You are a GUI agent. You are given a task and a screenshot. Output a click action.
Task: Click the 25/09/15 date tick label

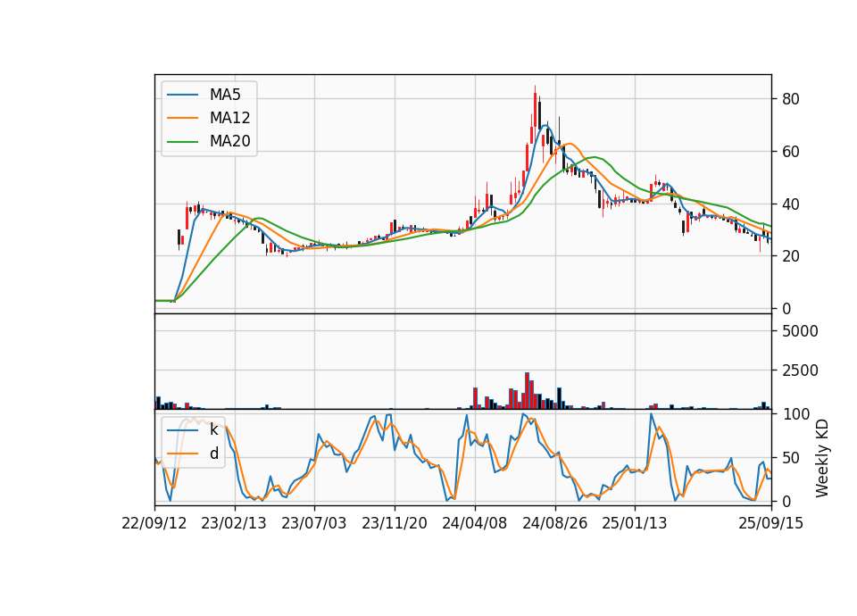click(x=771, y=523)
